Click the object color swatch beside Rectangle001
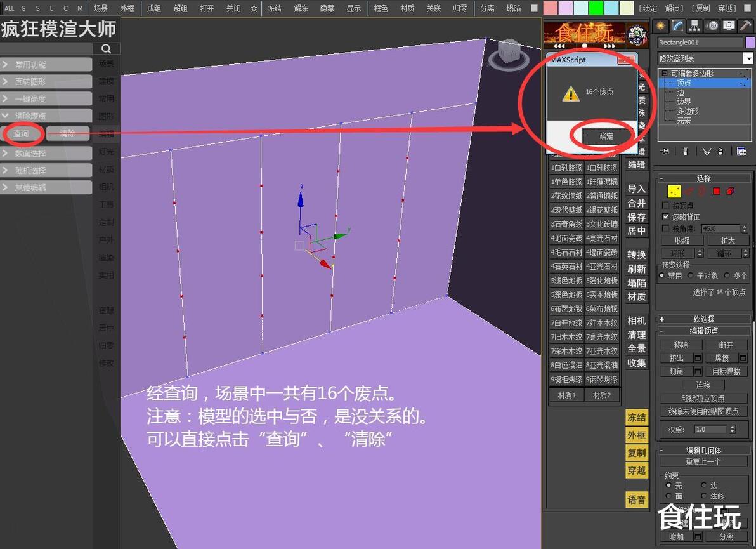 [750, 43]
